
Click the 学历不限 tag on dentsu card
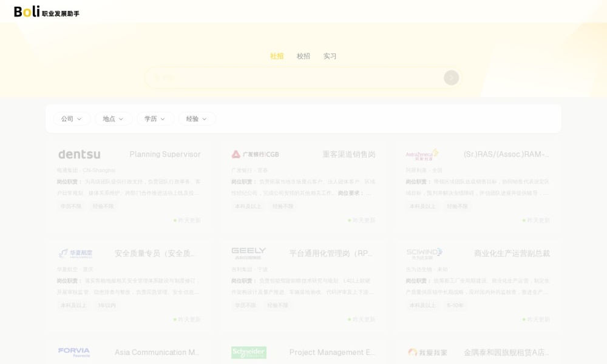coord(71,206)
